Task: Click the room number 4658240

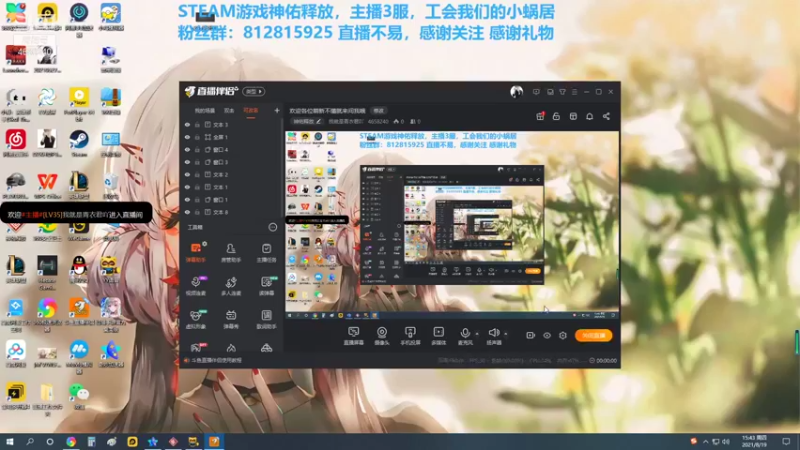Action: [x=378, y=121]
